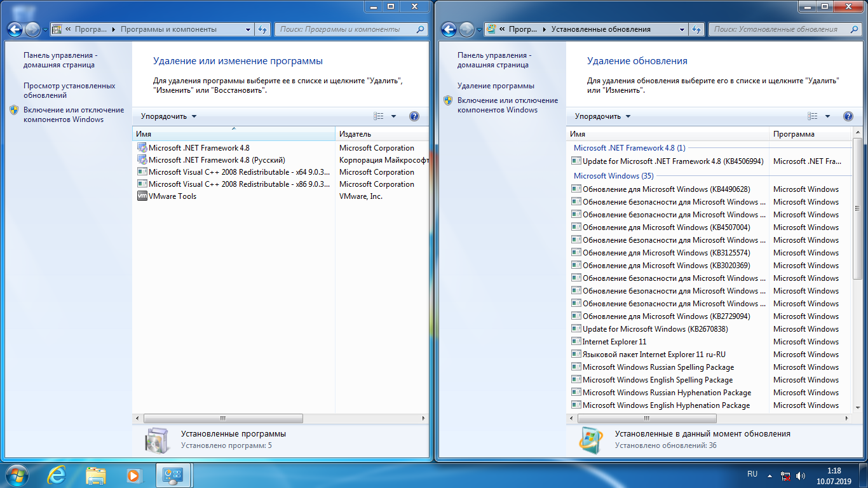Collapse Microsoft Windows (35) group
This screenshot has width=868, height=488.
tap(613, 176)
